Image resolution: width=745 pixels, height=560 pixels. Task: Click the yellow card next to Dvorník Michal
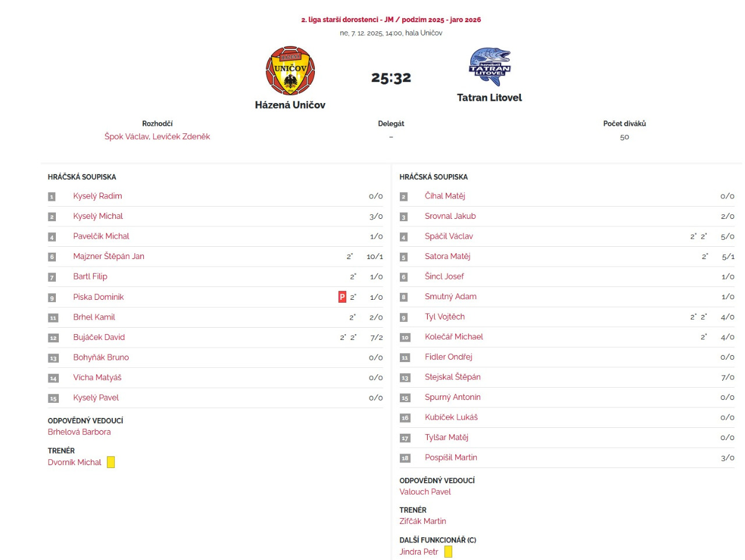click(x=111, y=462)
